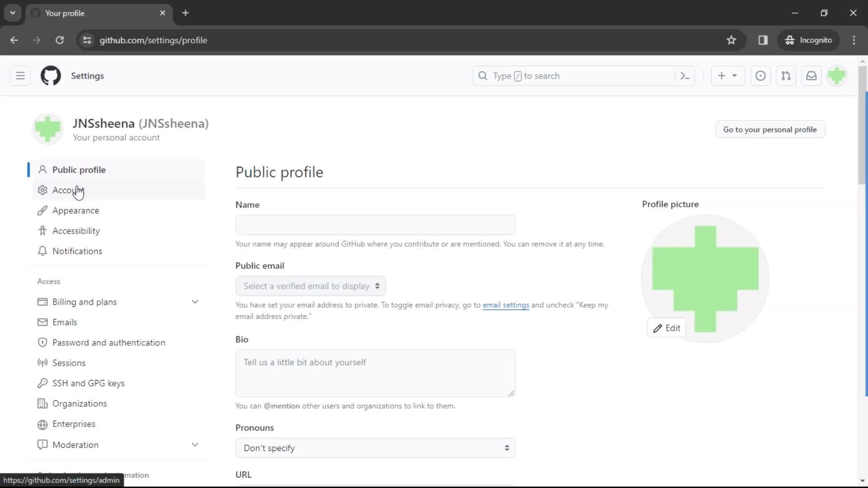Open the Public profile menu item

tap(79, 169)
